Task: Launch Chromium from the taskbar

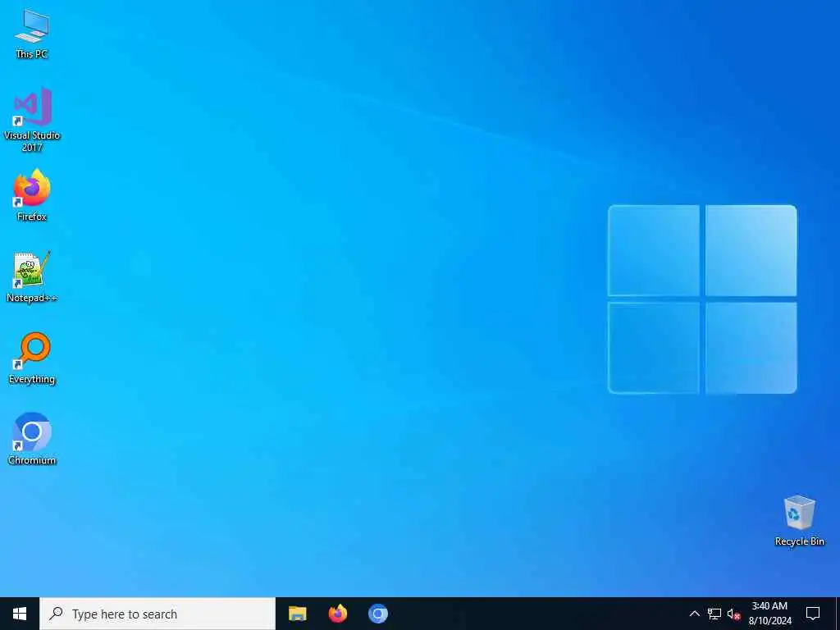Action: tap(377, 614)
